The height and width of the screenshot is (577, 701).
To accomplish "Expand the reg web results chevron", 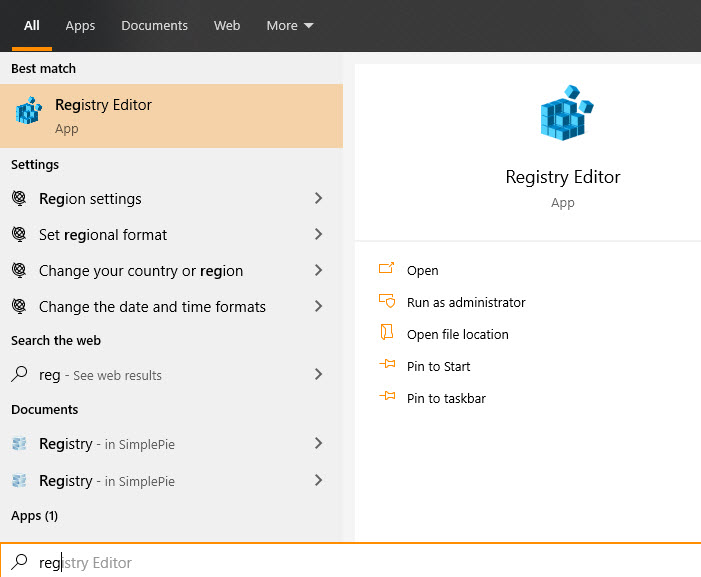I will tap(318, 374).
